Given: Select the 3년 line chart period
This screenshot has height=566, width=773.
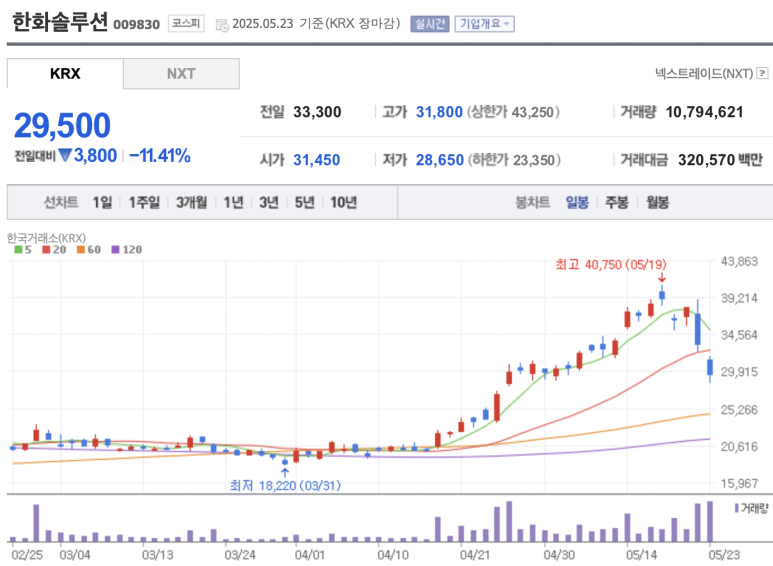Looking at the screenshot, I should pyautogui.click(x=269, y=202).
